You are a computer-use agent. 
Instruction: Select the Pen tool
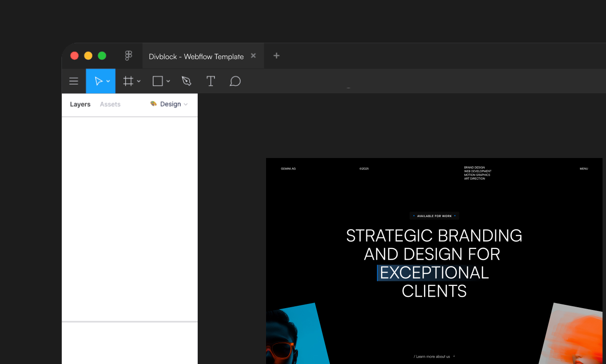[187, 81]
